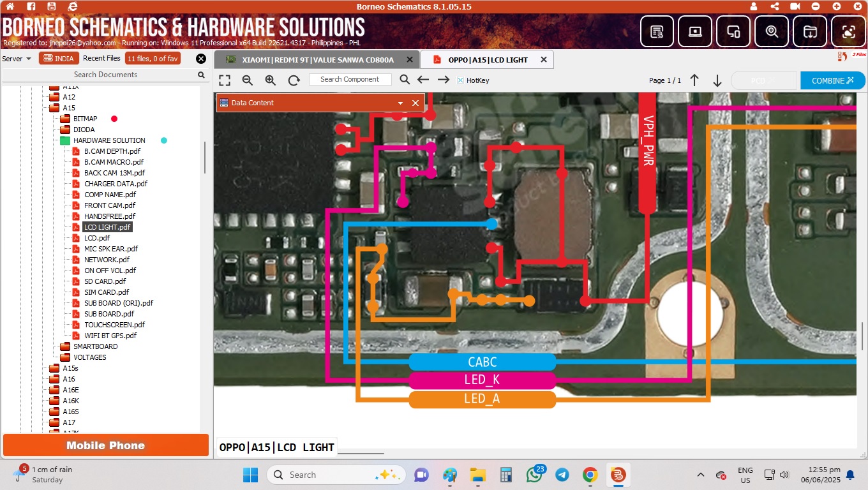Image resolution: width=868 pixels, height=490 pixels.
Task: Open TOUCHSCREEN.pdf in the file tree
Action: tap(114, 325)
